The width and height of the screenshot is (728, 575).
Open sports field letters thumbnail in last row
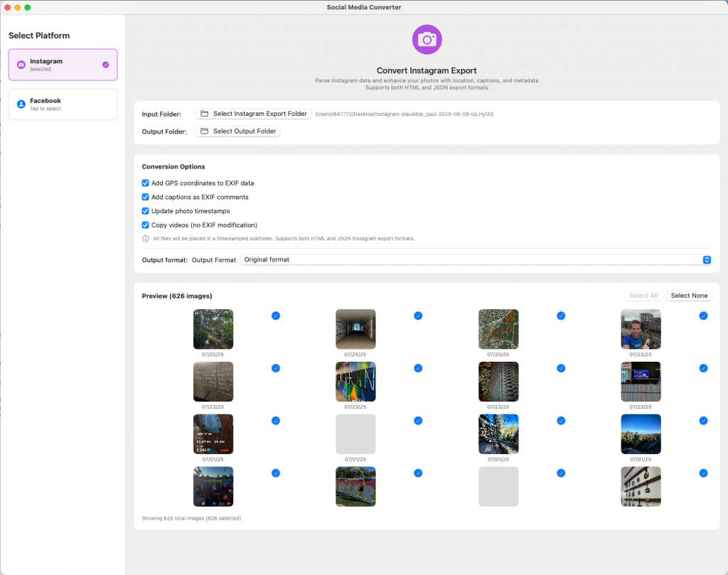point(355,486)
